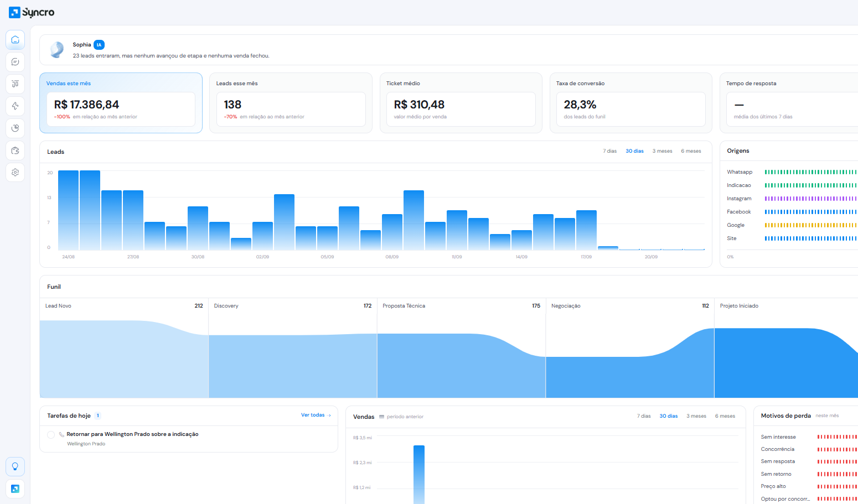Click the phone icon on Wellington Prado task

coord(61,434)
